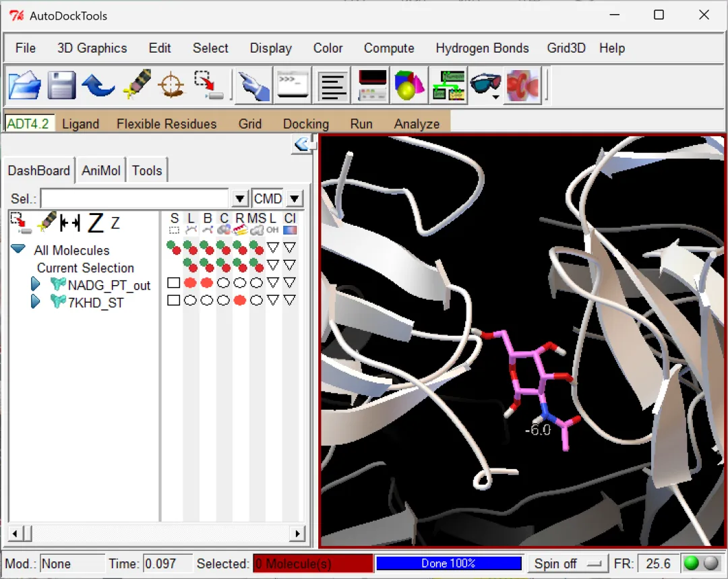The height and width of the screenshot is (579, 728).
Task: Click the Done 100% progress bar
Action: coord(448,563)
